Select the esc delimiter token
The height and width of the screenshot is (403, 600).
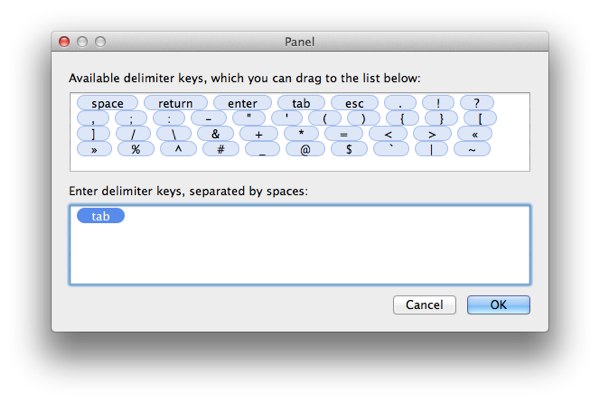tap(354, 103)
